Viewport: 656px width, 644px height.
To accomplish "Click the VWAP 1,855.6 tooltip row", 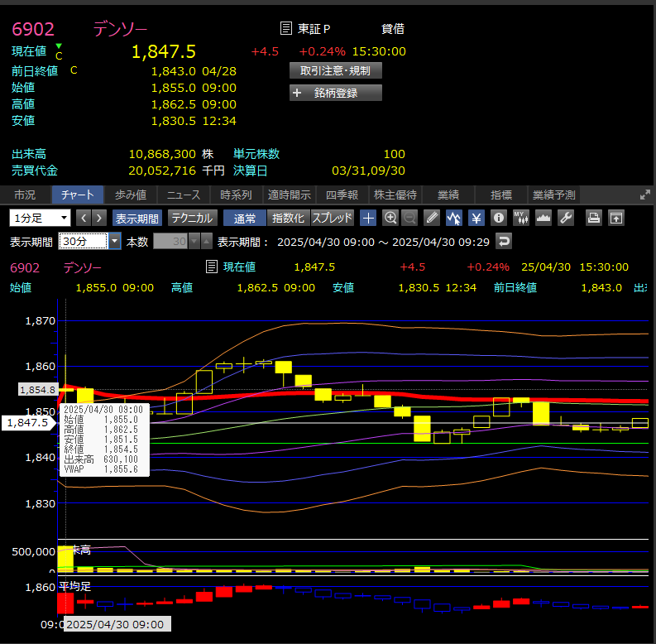I will 101,469.
